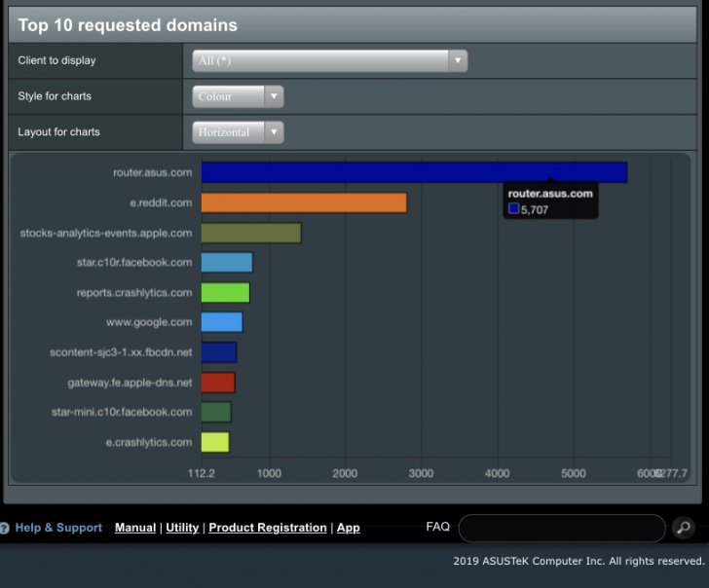Click the scontent-sjc3-1.xx.fbcdn.net bar
Image resolution: width=709 pixels, height=588 pixels.
click(219, 352)
